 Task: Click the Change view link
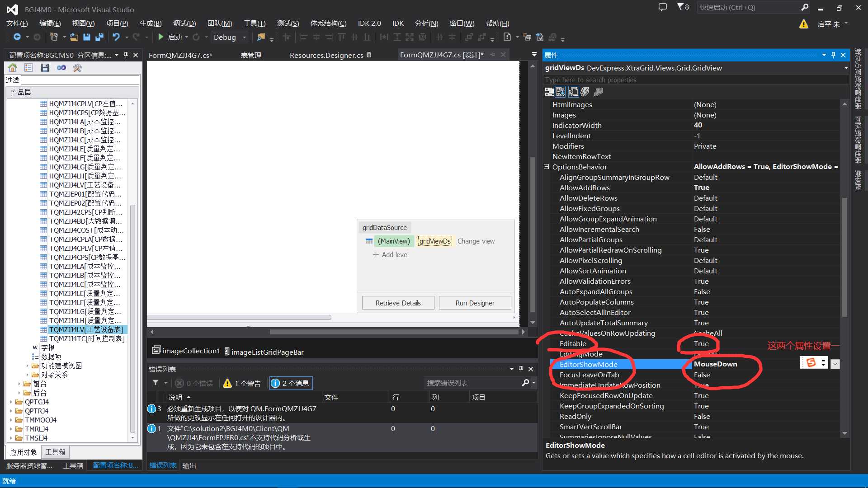click(476, 241)
